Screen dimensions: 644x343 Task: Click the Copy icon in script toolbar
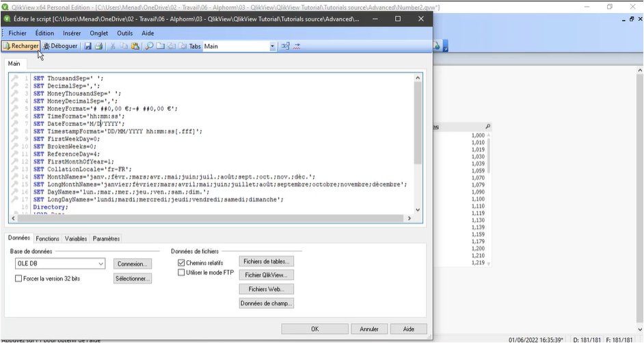124,47
